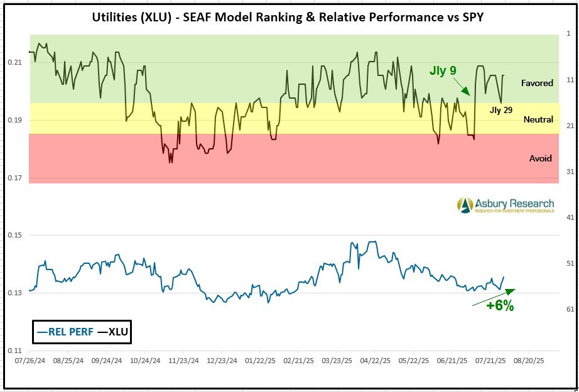Click the 07/26/24 date axis label
Image resolution: width=579 pixels, height=392 pixels.
pos(30,362)
